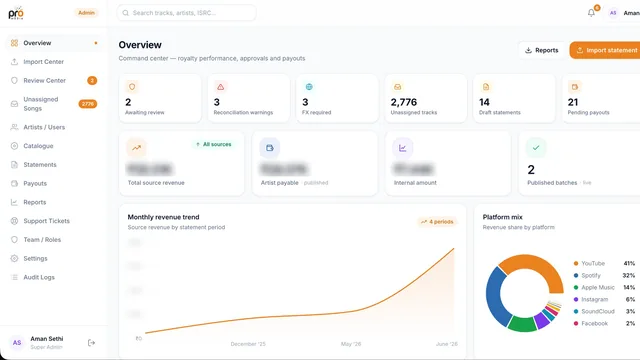
Task: Open Payouts from sidebar
Action: click(54, 183)
